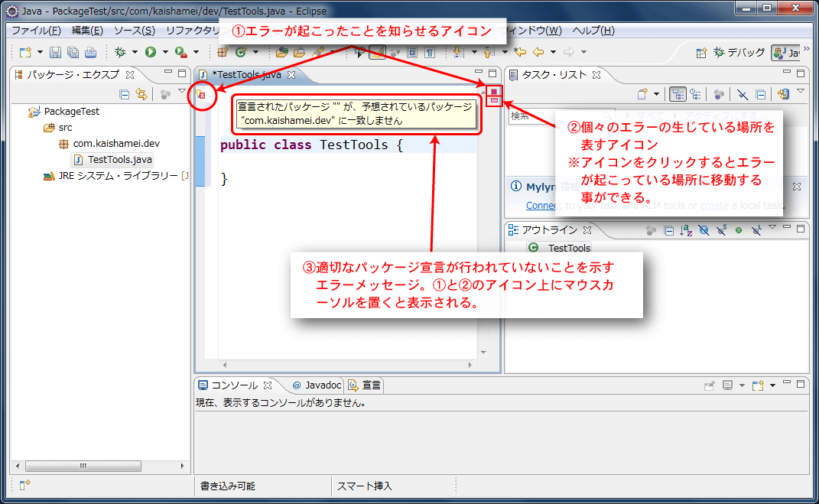Viewport: 819px width, 504px height.
Task: Click the Open Console icon
Action: (758, 386)
